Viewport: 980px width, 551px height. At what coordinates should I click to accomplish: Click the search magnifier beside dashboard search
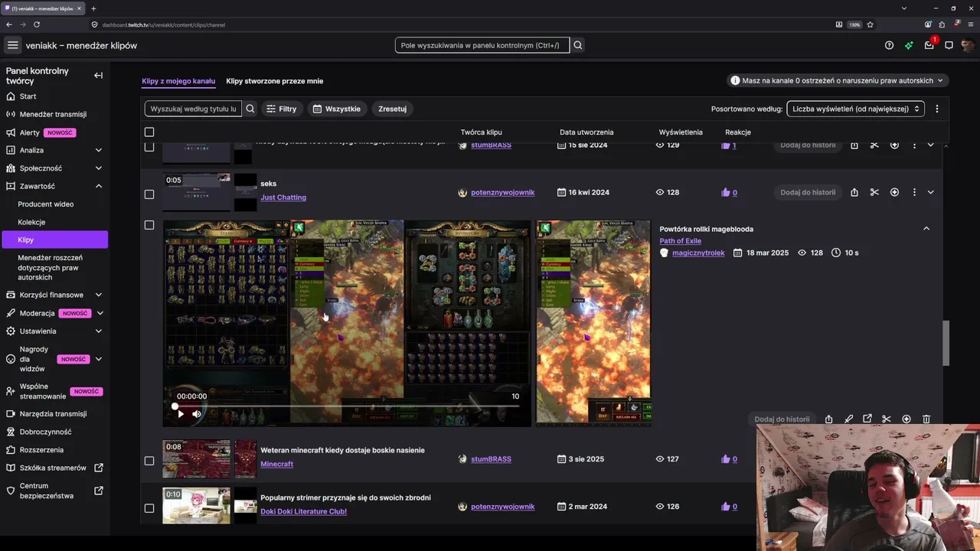578,45
